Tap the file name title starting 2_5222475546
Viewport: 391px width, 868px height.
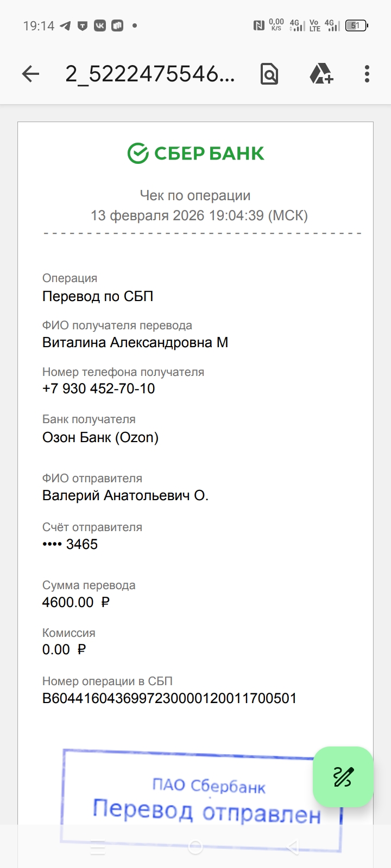150,74
